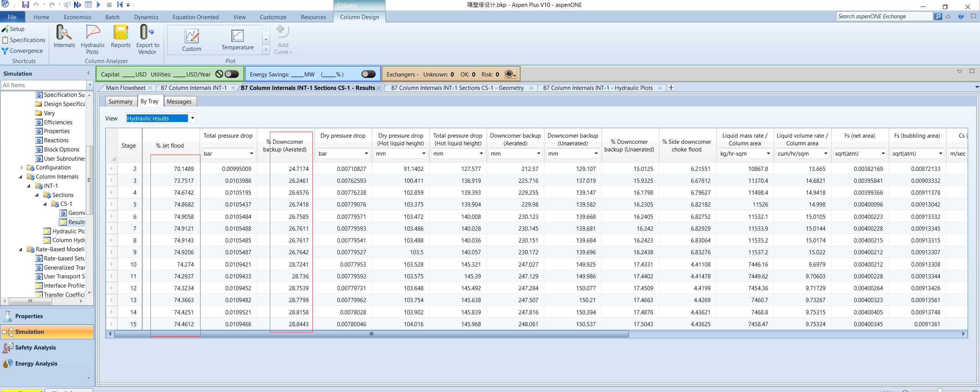The height and width of the screenshot is (392, 980).
Task: Collapse the Simulation navigation pane
Action: pos(88,73)
